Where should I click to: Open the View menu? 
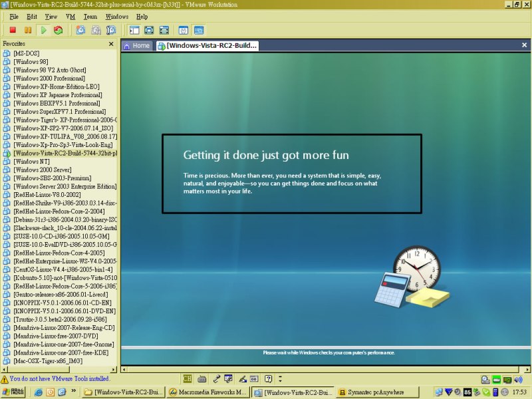[51, 17]
